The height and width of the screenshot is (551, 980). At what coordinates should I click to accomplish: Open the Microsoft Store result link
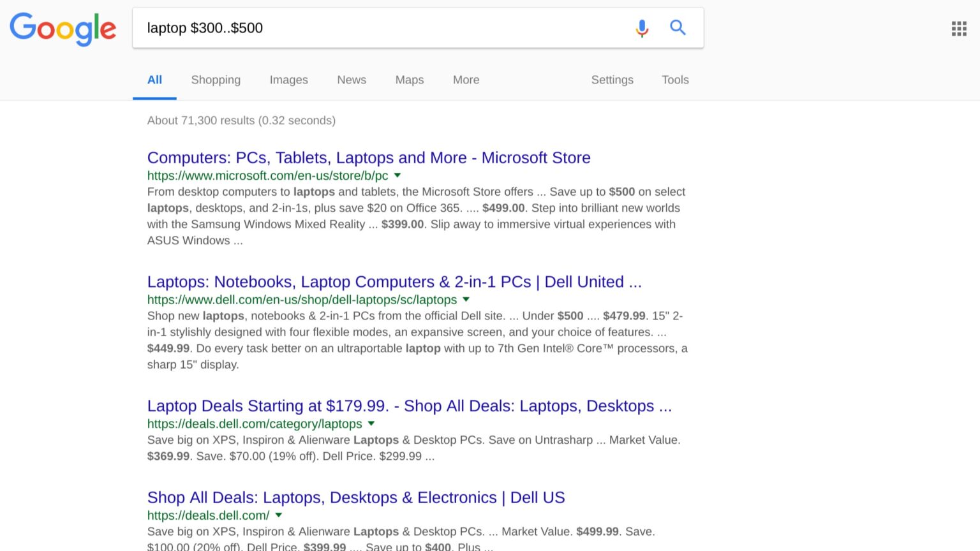tap(368, 158)
